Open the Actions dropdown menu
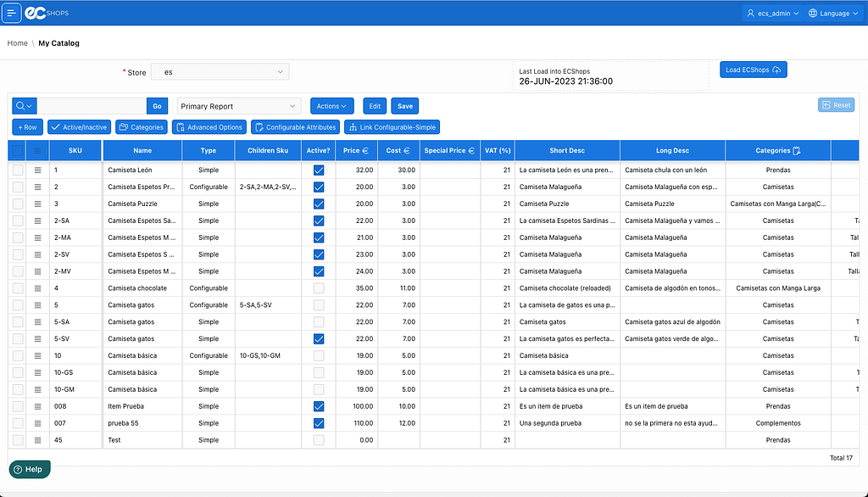868x497 pixels. coord(331,106)
